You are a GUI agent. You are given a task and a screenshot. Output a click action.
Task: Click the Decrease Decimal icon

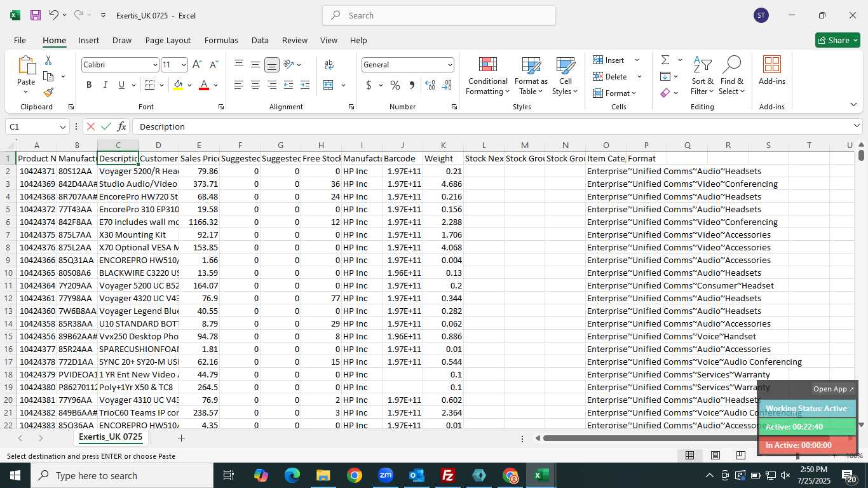[x=447, y=85]
